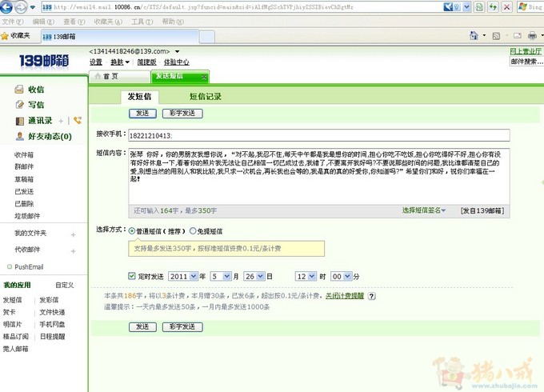Click the Print icon in command bar
Image resolution: width=544 pixels, height=392 pixels.
(532, 35)
